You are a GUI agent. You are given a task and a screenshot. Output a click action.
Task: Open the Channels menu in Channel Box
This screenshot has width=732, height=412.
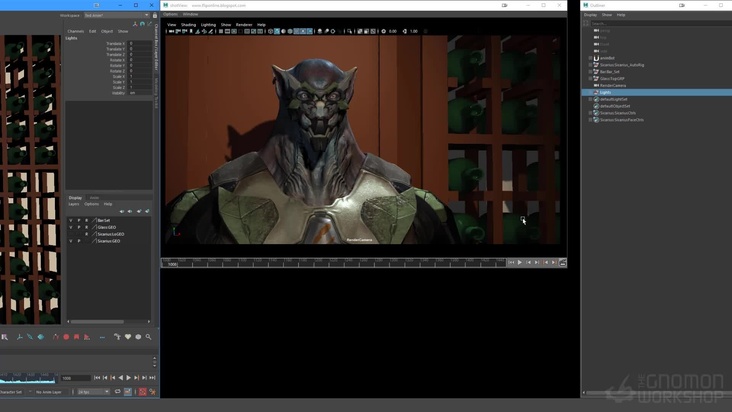tap(76, 31)
